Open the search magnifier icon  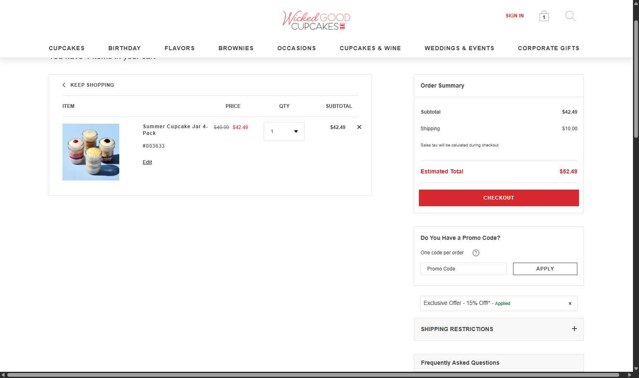click(570, 16)
